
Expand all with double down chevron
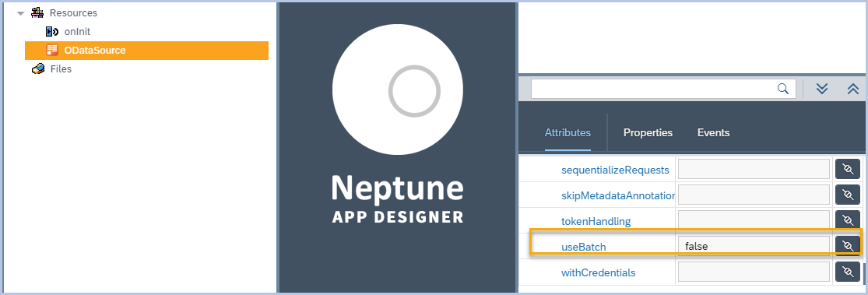click(822, 89)
